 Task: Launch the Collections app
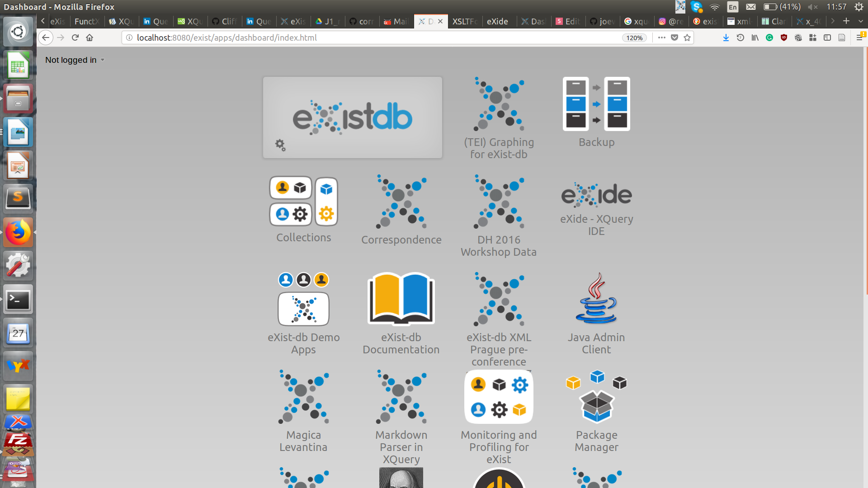coord(303,202)
